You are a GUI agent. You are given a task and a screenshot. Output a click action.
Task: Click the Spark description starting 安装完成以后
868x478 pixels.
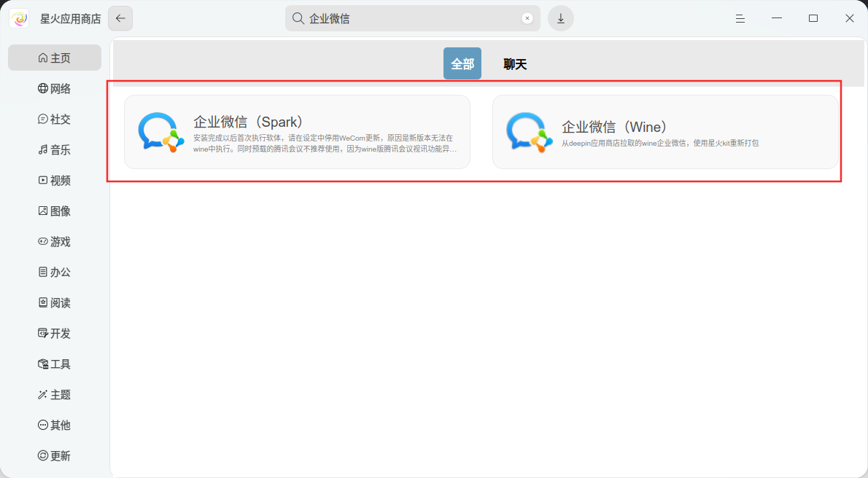(x=325, y=144)
